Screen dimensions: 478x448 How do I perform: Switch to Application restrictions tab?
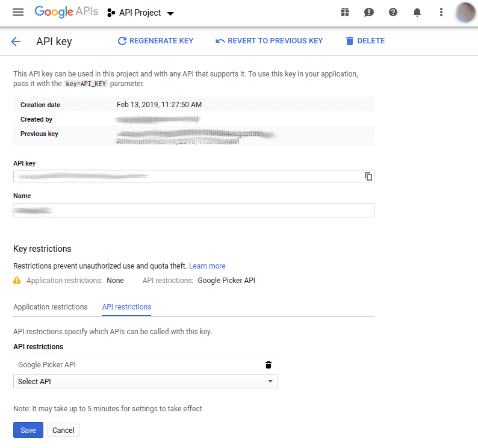(51, 307)
